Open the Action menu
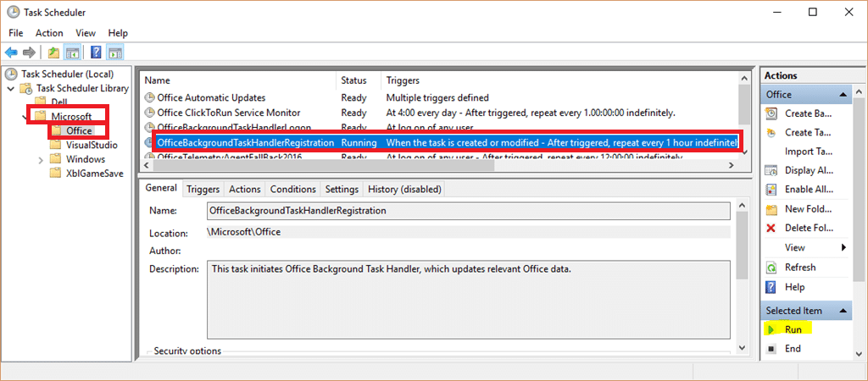The image size is (868, 381). point(49,32)
